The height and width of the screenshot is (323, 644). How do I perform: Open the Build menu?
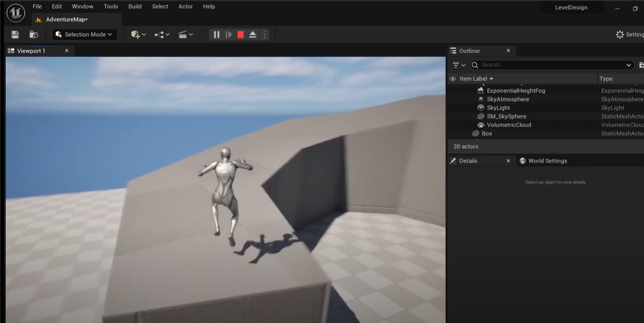[135, 7]
